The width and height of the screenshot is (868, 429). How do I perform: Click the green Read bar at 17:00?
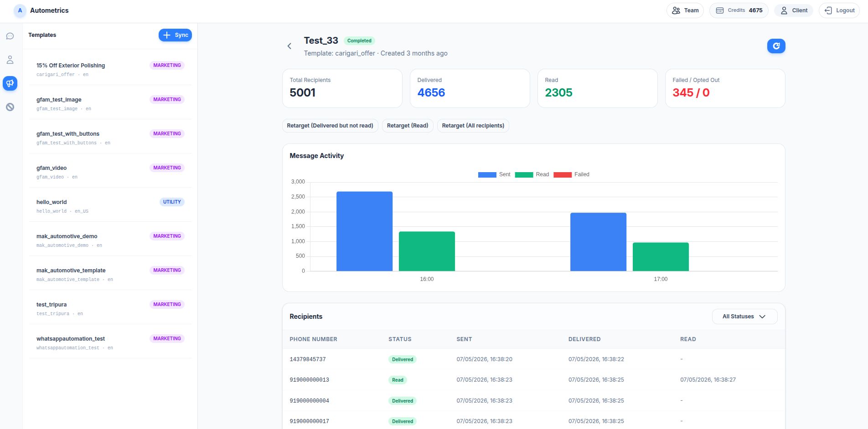point(661,257)
